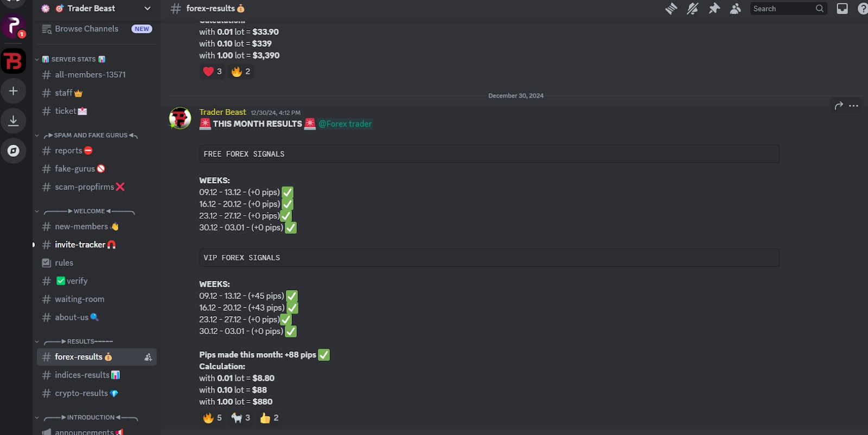Open more options ellipsis on message
This screenshot has height=435, width=868.
click(853, 106)
